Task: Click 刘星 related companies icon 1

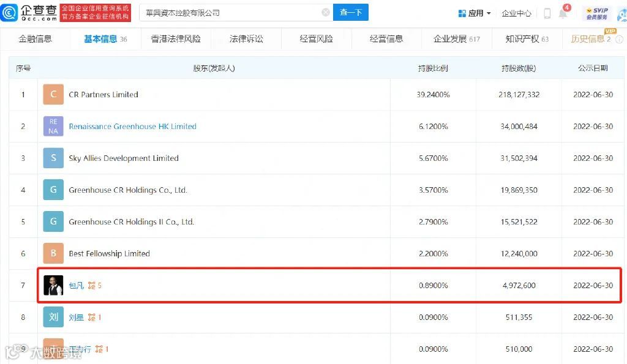Action: (94, 318)
